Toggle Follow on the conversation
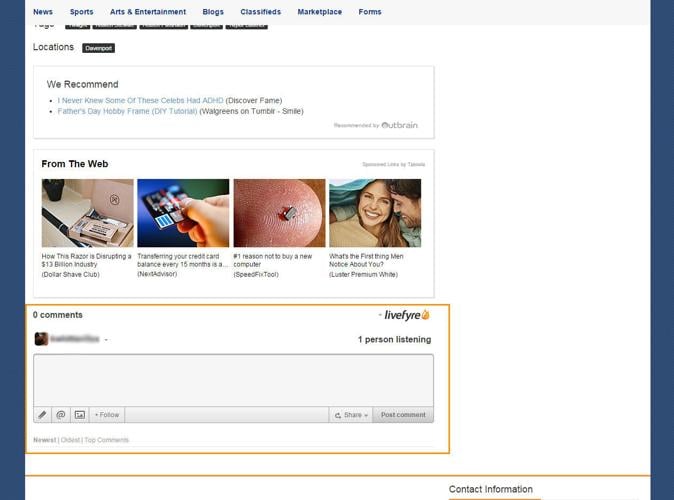Image resolution: width=674 pixels, height=500 pixels. (x=107, y=415)
